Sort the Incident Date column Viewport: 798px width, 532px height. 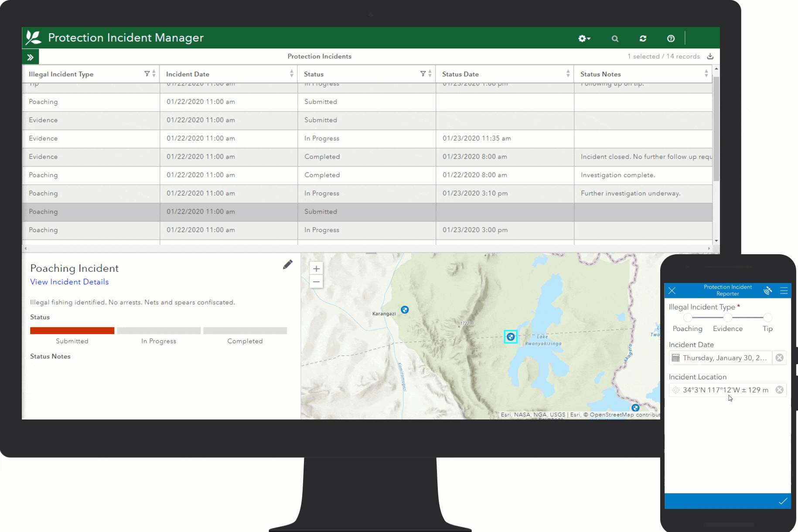point(291,74)
